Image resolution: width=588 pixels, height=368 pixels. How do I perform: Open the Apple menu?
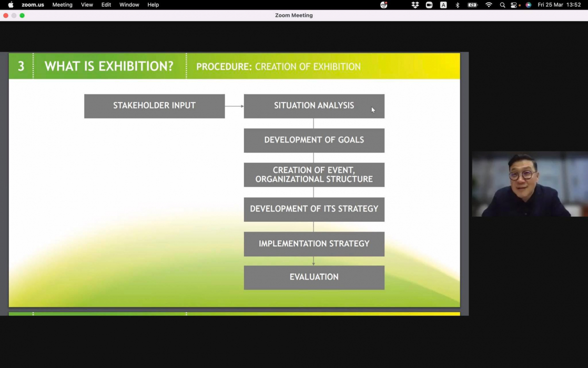pyautogui.click(x=11, y=5)
